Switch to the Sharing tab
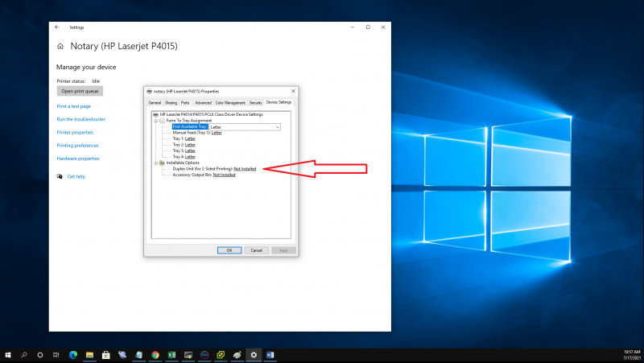 click(171, 103)
